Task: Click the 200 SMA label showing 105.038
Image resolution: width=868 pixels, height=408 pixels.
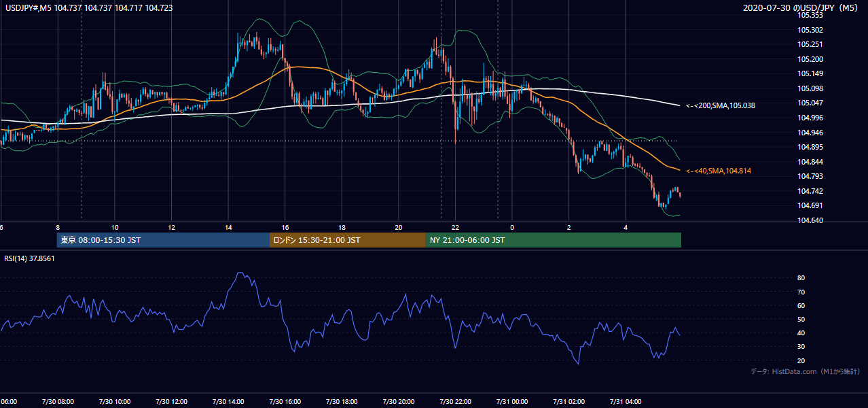Action: pos(720,105)
